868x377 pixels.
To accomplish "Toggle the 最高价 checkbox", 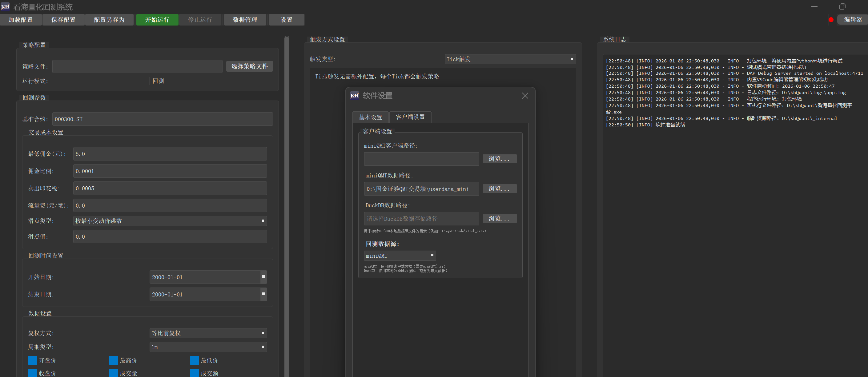I will coord(114,360).
